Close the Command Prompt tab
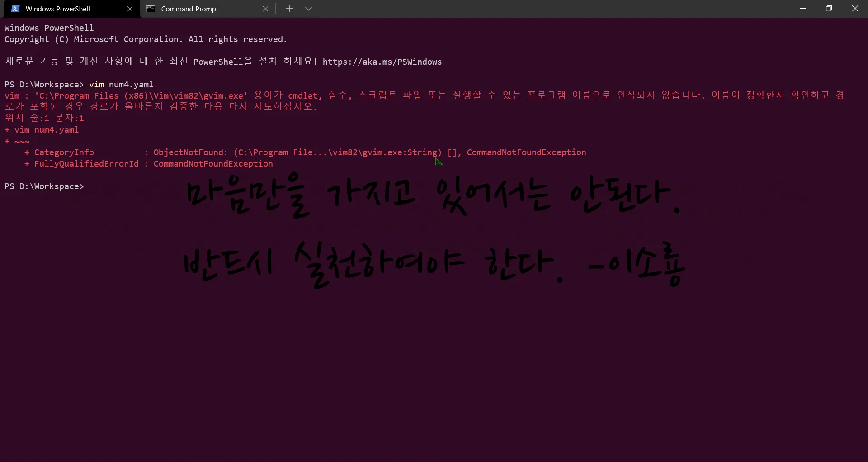Screen dimensions: 868x462 pyautogui.click(x=265, y=9)
